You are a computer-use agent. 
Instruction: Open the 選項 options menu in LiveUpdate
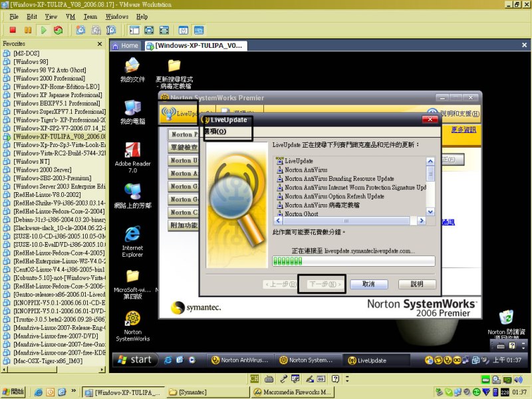point(215,132)
